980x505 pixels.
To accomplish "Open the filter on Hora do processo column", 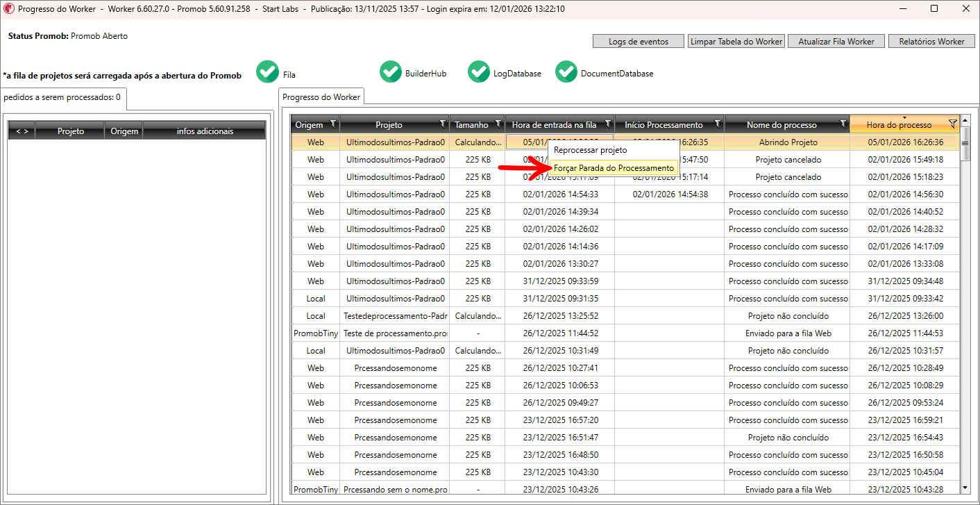I will pyautogui.click(x=952, y=124).
